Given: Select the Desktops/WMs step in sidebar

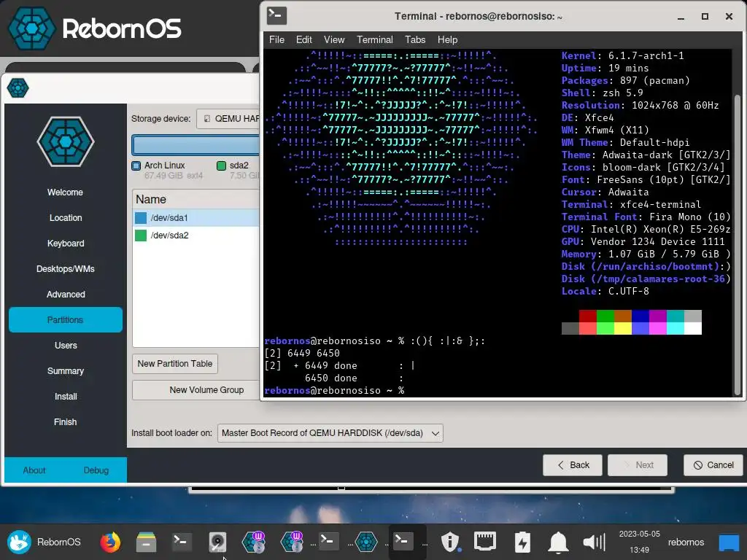Looking at the screenshot, I should [65, 269].
